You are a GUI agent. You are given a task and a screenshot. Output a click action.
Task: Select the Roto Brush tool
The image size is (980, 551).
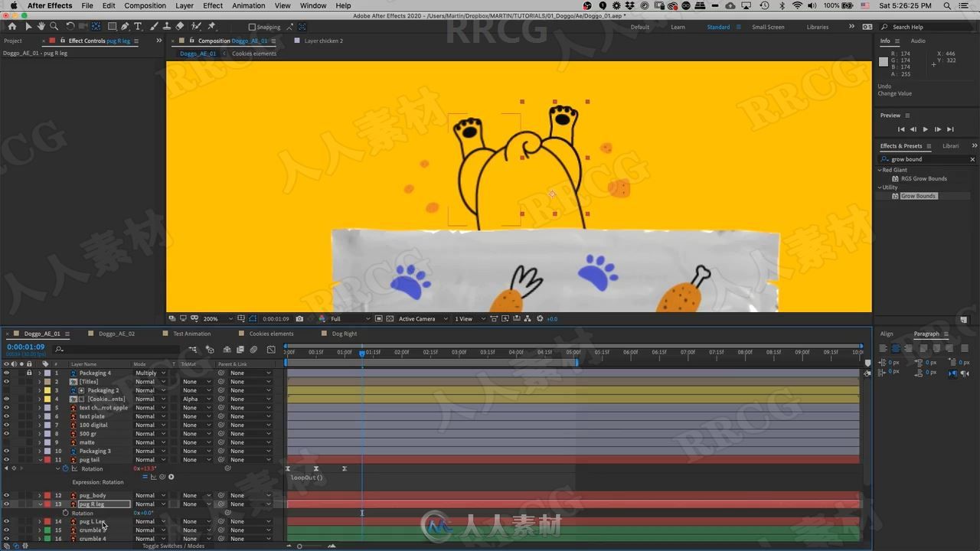point(197,26)
